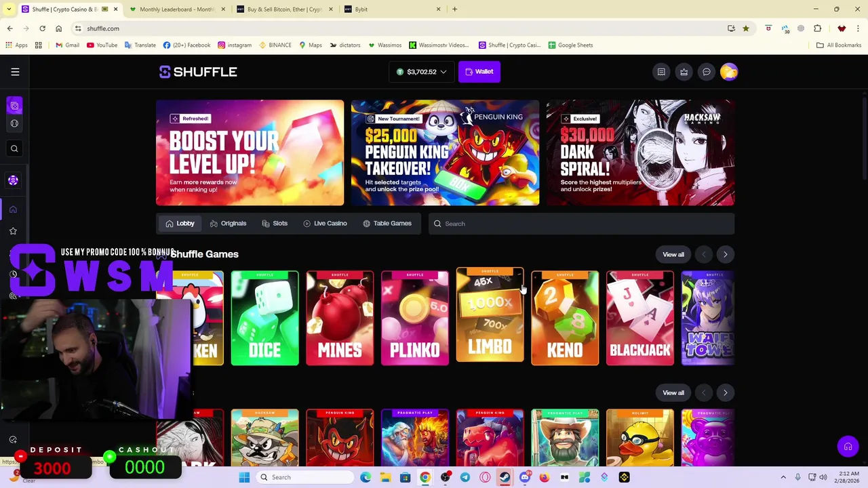Open a new browser tab
Image resolution: width=868 pixels, height=488 pixels.
coord(454,9)
